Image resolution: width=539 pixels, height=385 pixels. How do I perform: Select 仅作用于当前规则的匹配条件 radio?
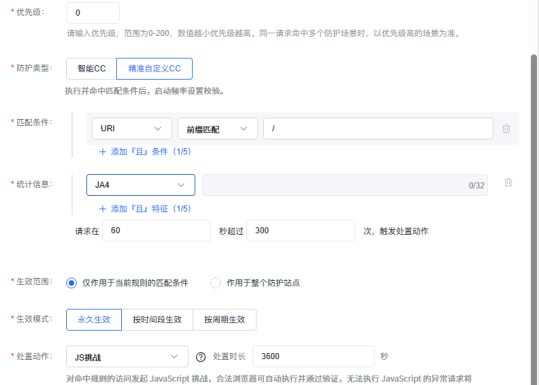72,283
